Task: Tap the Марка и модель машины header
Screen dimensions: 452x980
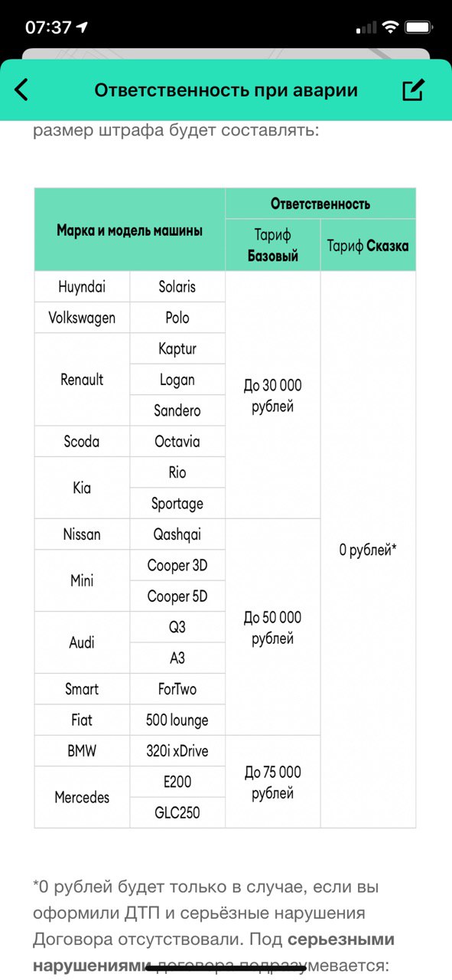Action: coord(130,230)
